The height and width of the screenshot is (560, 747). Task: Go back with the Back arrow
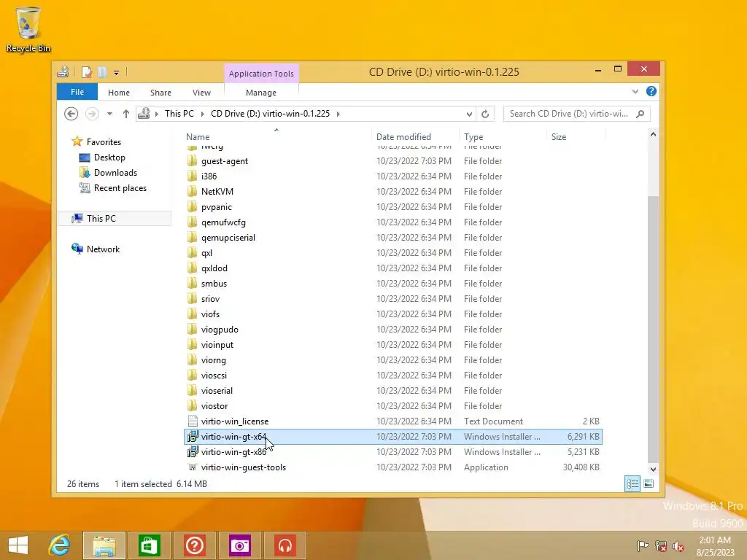(x=71, y=114)
